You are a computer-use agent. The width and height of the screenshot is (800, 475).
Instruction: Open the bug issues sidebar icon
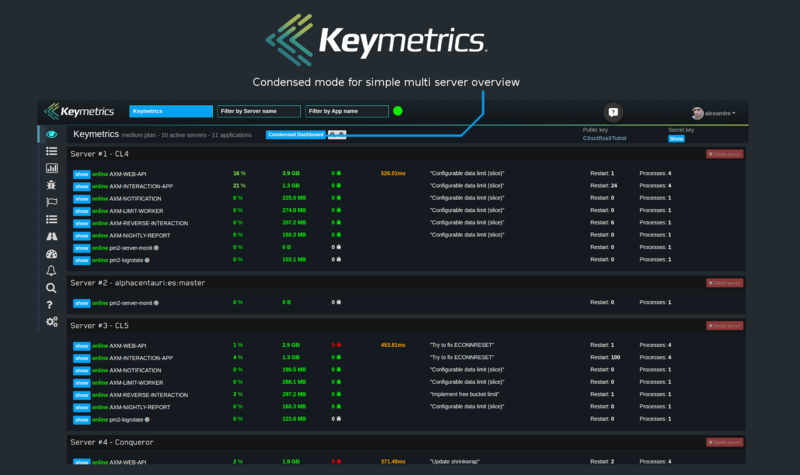[51, 185]
